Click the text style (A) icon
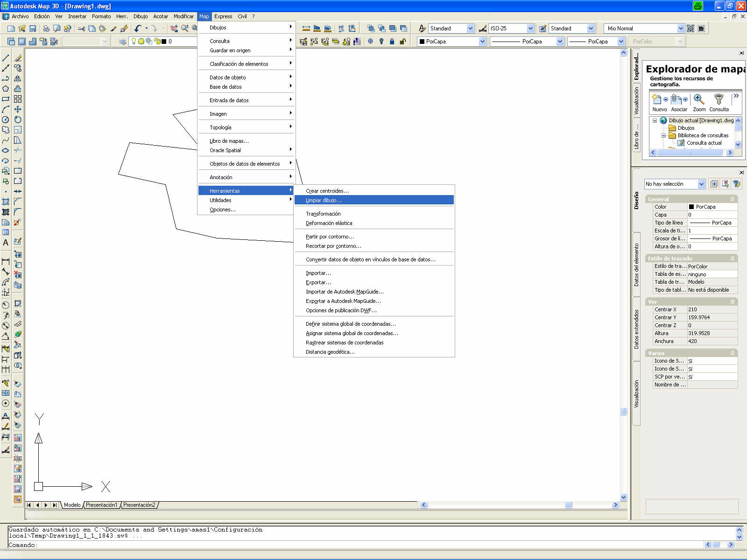Screen dimensions: 747x560 (x=422, y=28)
